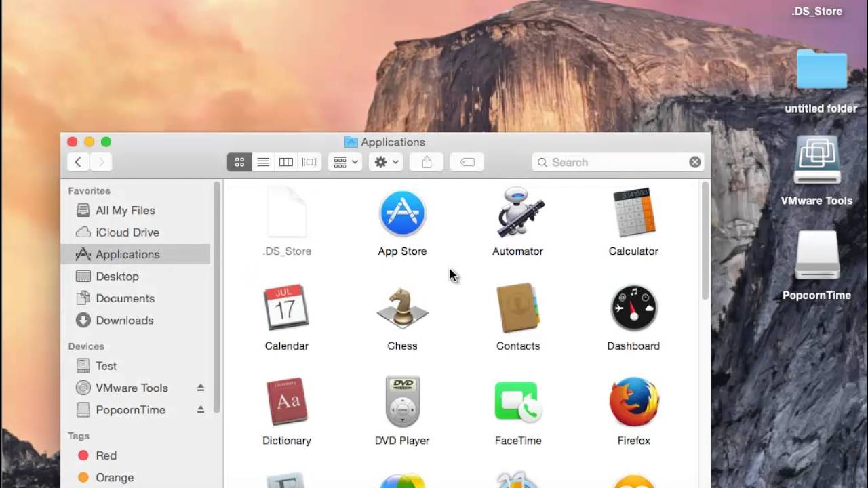868x488 pixels.
Task: Select Applications in the sidebar
Action: tap(136, 254)
